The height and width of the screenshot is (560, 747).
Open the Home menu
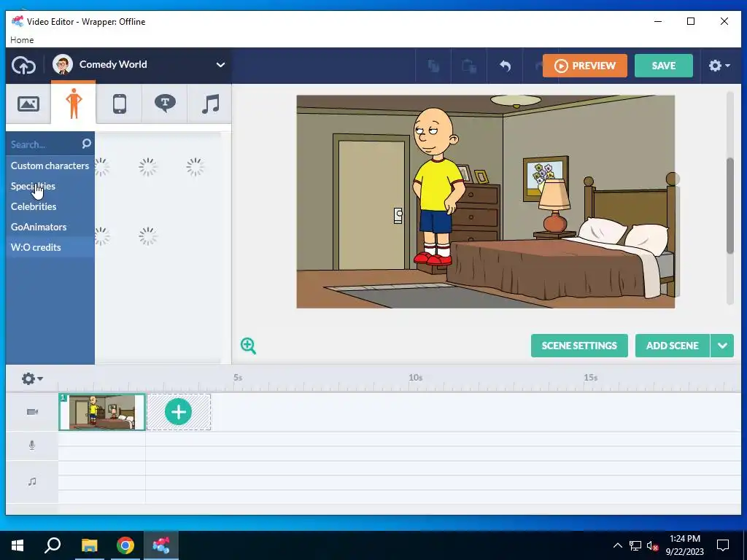(22, 40)
